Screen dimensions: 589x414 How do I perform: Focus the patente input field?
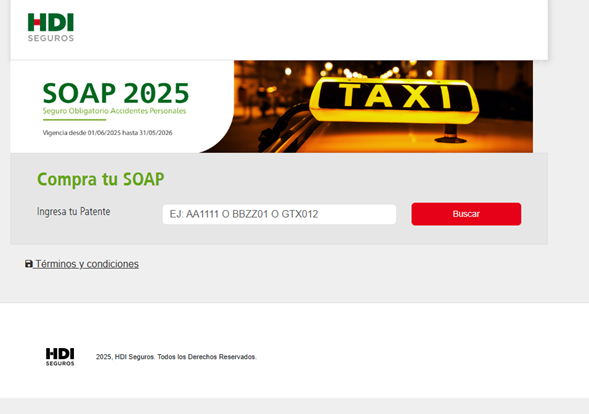point(279,214)
